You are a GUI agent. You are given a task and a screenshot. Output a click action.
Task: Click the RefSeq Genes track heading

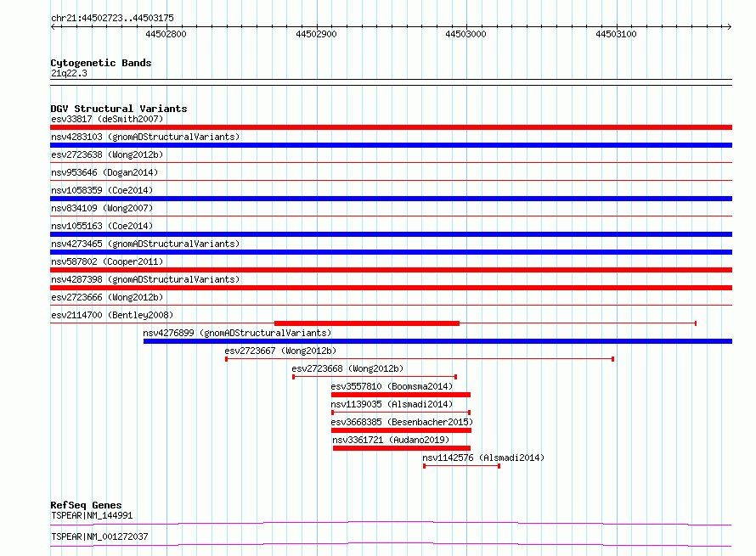[x=87, y=505]
